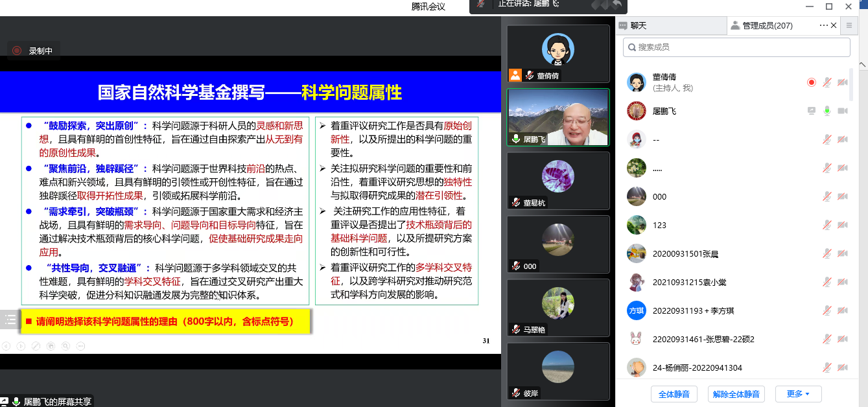Click the member list vertical scrollbar

[x=852, y=84]
